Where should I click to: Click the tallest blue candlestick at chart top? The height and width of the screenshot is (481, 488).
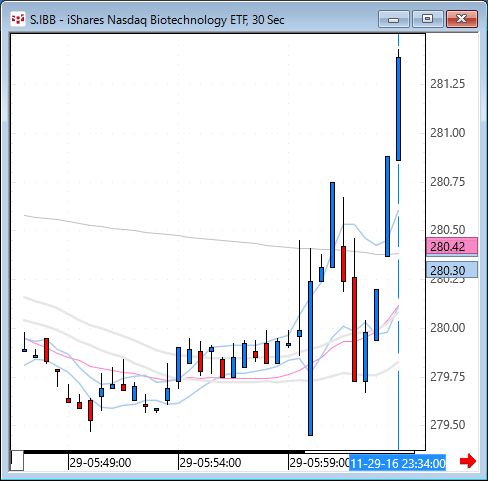coord(398,109)
